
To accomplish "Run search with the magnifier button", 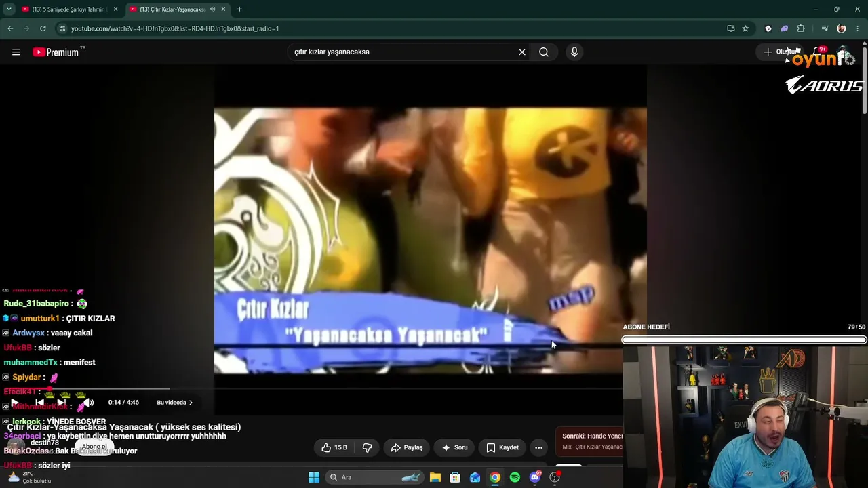I will (x=544, y=52).
